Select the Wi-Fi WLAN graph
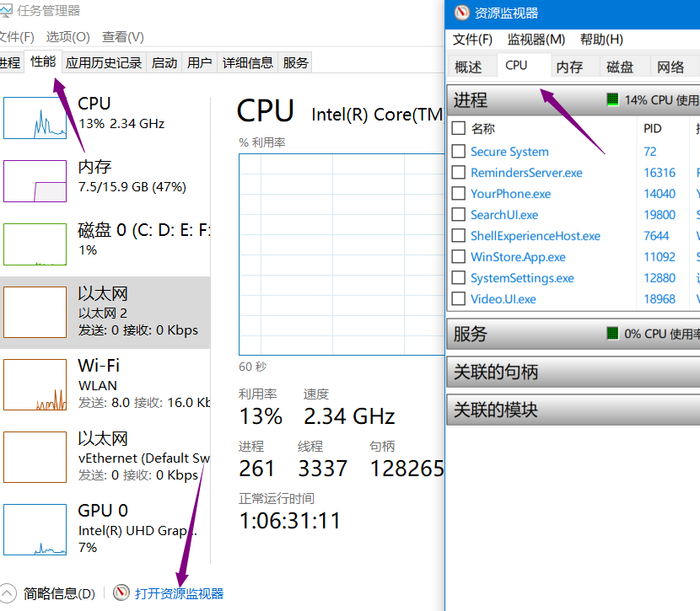700x611 pixels. click(35, 383)
